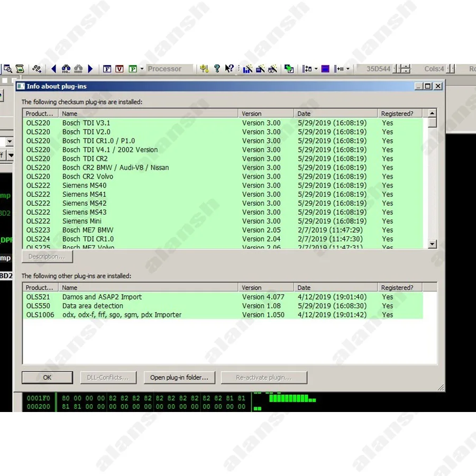Click scrollbar down arrow in checksum list
476x476 pixels.
coord(432,244)
